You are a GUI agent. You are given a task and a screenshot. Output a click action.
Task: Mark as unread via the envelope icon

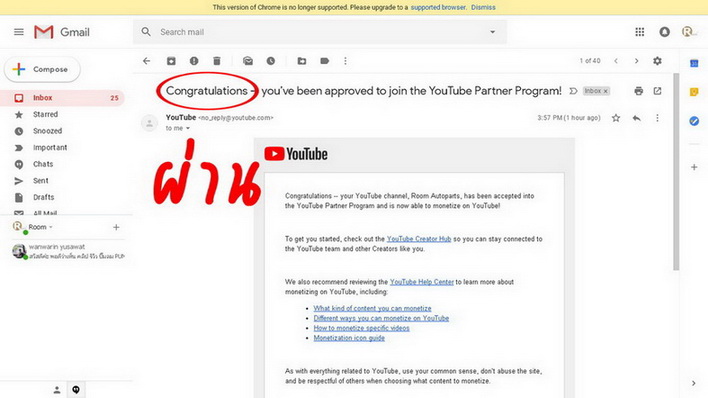[248, 61]
